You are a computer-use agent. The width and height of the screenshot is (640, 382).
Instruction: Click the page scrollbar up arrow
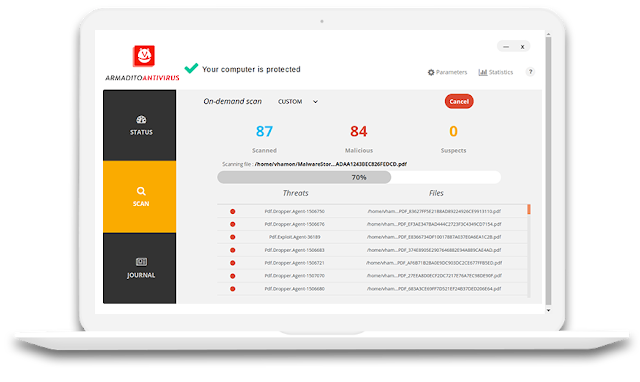click(x=548, y=34)
